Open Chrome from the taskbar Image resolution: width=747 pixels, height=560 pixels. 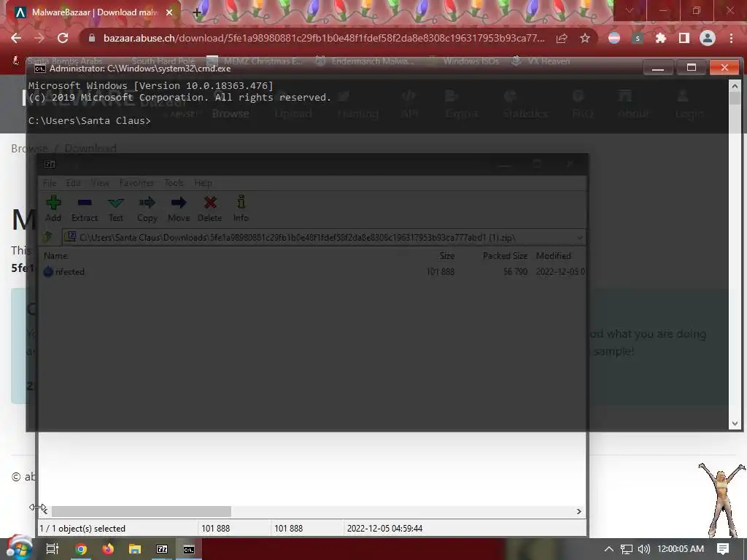coord(81,549)
